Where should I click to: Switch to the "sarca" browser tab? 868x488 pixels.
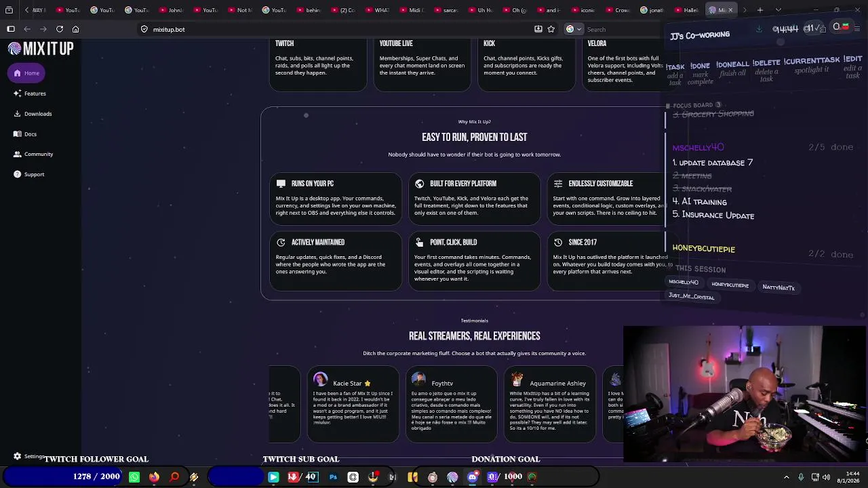pos(446,10)
